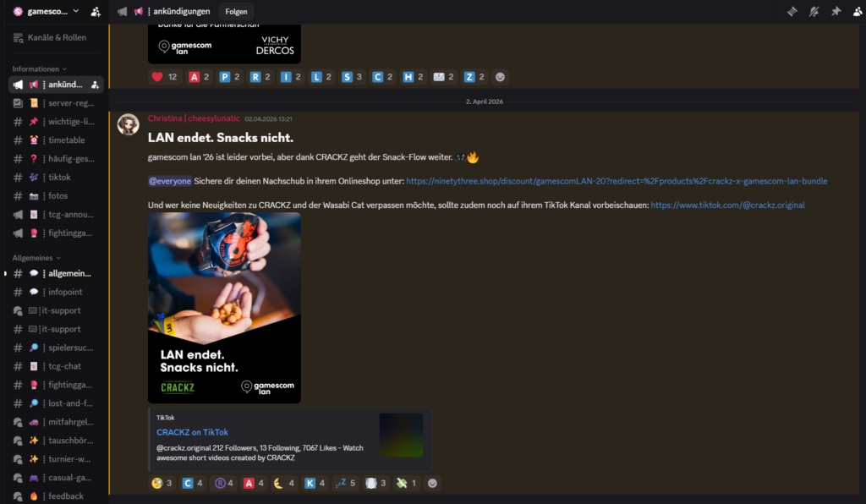
Task: Click the CRACKZ on TikTok embed title
Action: tap(192, 432)
